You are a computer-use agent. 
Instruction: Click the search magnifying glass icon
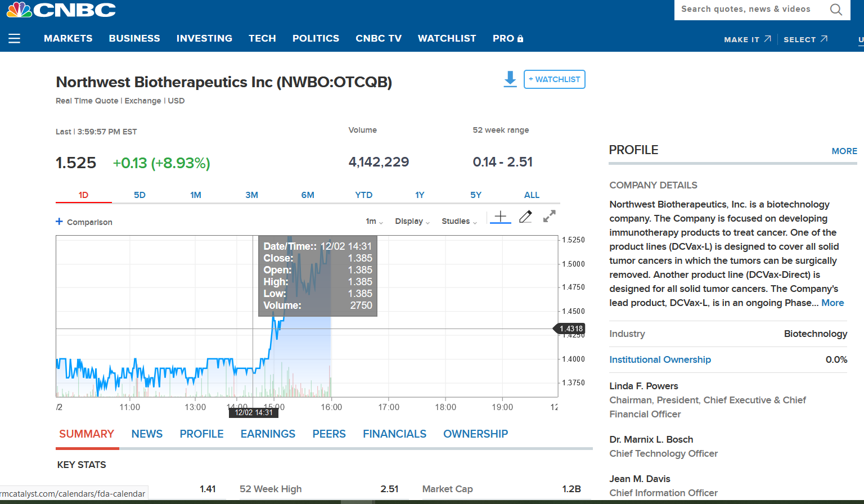point(836,10)
